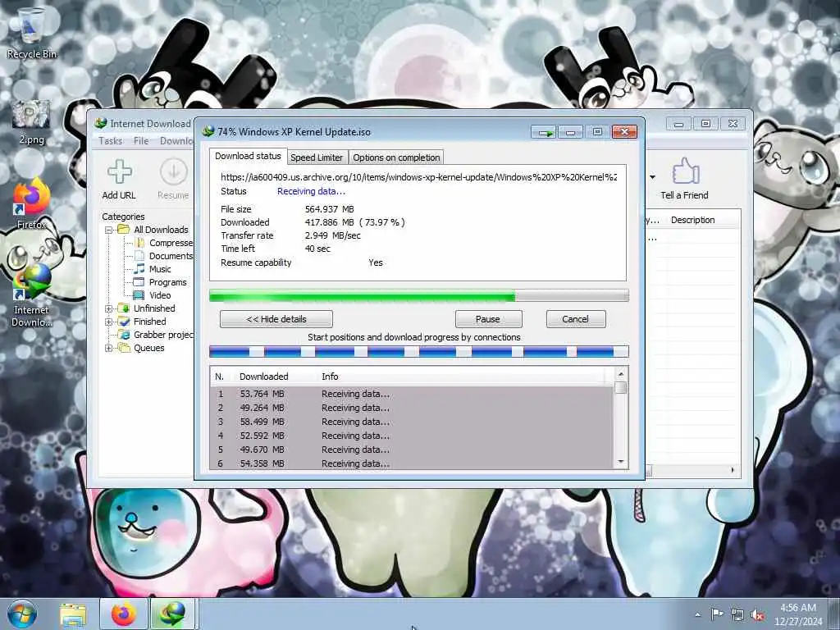Select connection row 4 with 52.592 MB
The image size is (840, 630).
coord(412,436)
